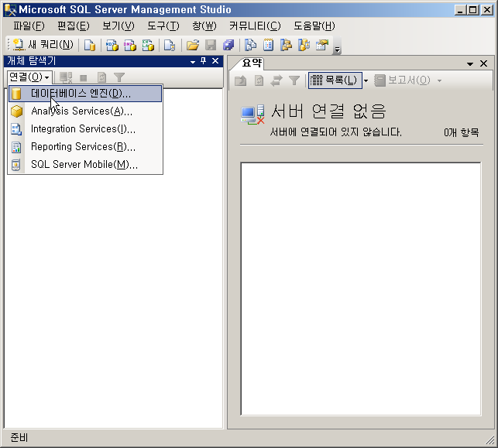Open the 보기(V) menu
This screenshot has width=498, height=448.
click(x=118, y=26)
